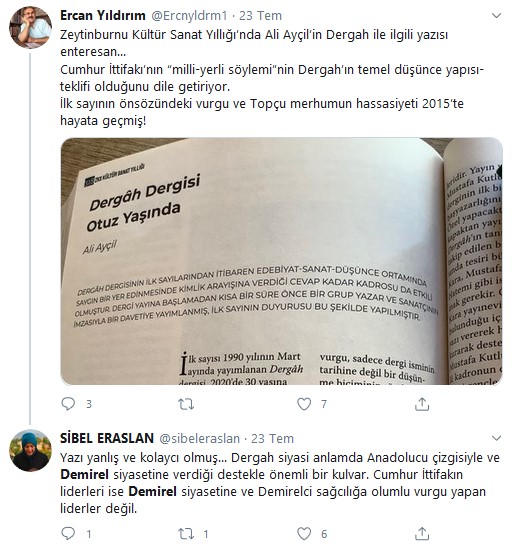Open more options for Sibel Eraslan's tweet
The image size is (515, 548).
point(496,438)
